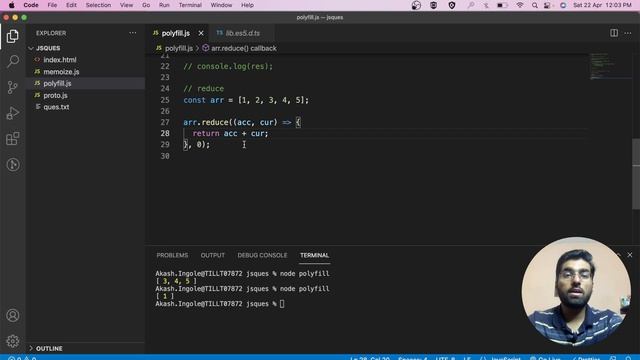Switch to the polyfill.js editor tab
640x360 pixels.
(176, 33)
